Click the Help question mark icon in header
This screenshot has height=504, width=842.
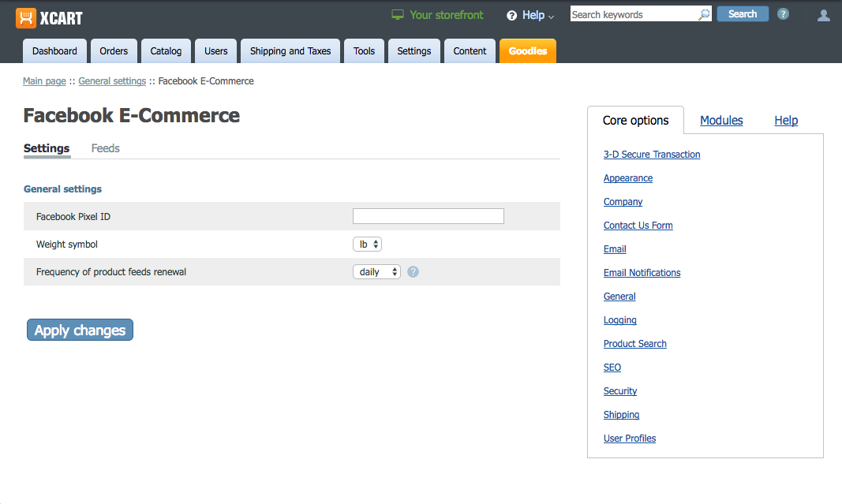pos(512,16)
